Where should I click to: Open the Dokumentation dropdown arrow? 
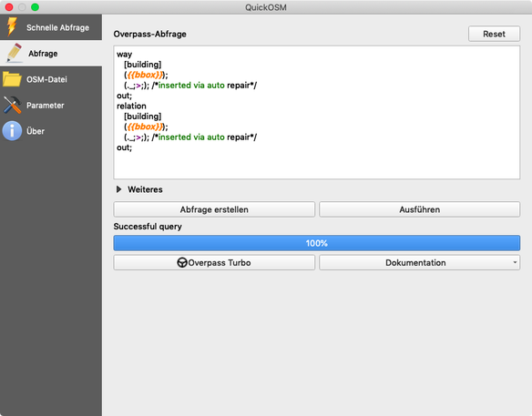pos(515,262)
